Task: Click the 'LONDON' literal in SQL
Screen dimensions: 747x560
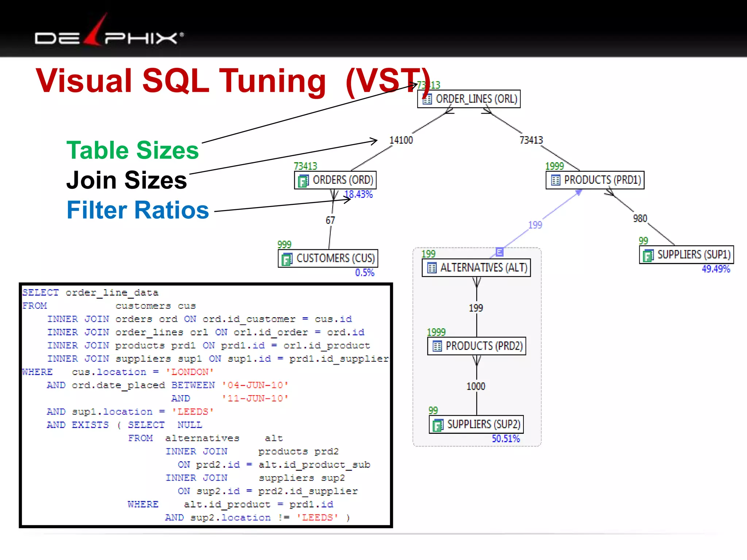Action: point(190,372)
